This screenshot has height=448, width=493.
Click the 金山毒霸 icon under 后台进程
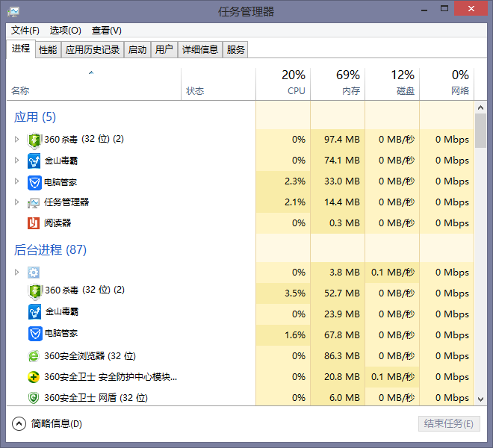pyautogui.click(x=34, y=312)
